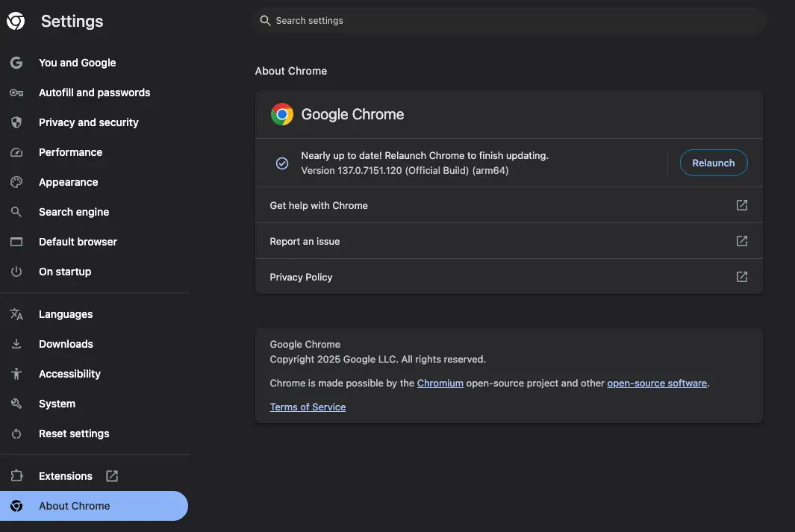Screen dimensions: 795x532
Task: Open Reset settings via the reset icon
Action: click(16, 434)
